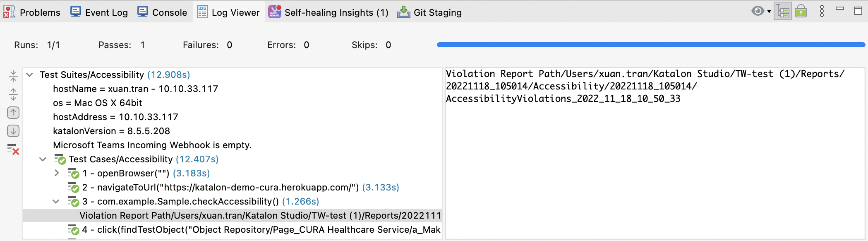868x241 pixels.
Task: Click the eye watch icon
Action: tap(758, 11)
